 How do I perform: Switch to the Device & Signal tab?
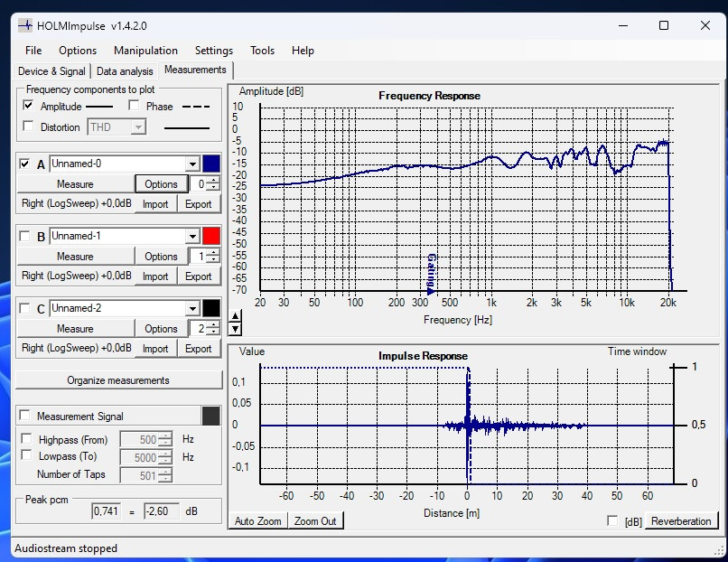pyautogui.click(x=51, y=71)
